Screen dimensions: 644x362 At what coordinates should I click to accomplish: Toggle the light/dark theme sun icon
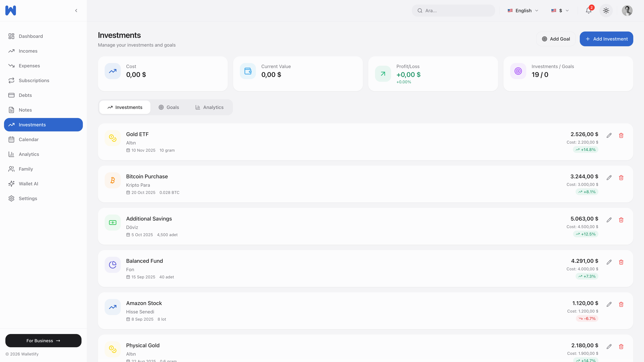coord(606,11)
